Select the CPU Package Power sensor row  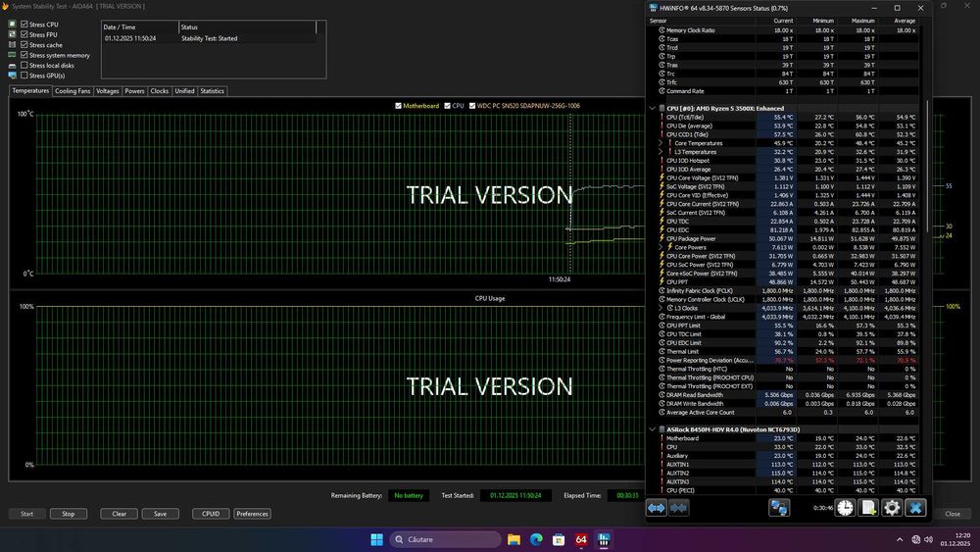pyautogui.click(x=788, y=239)
